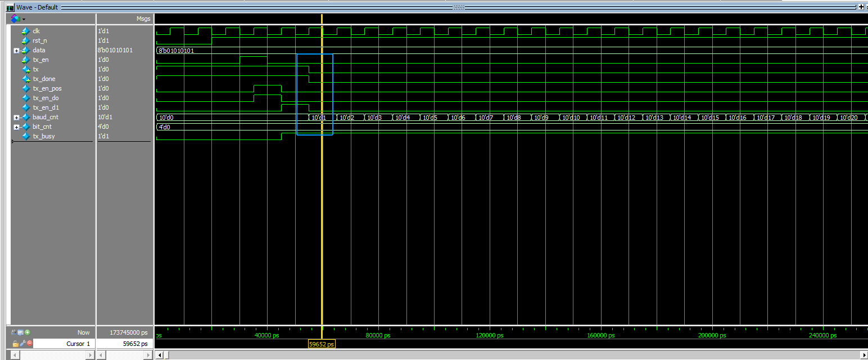This screenshot has height=360, width=868.
Task: Expand the bit_cnt bus signal
Action: coord(17,127)
